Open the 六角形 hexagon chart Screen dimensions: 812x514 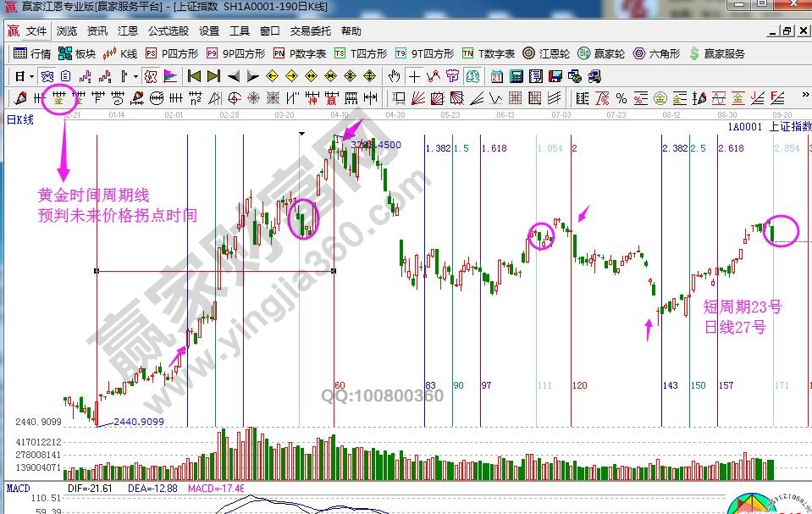pos(656,53)
